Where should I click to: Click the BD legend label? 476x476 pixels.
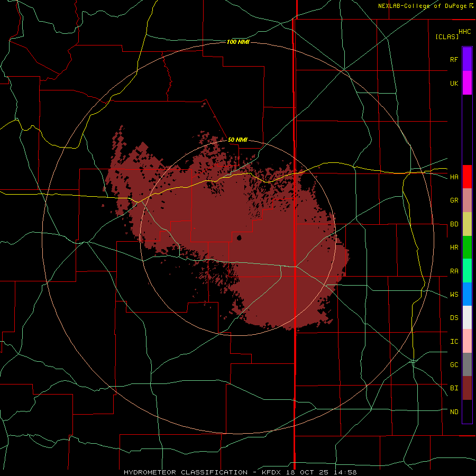point(454,224)
